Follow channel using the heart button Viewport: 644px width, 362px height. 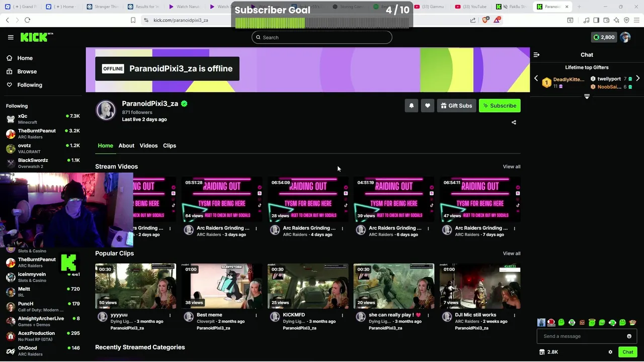point(427,106)
